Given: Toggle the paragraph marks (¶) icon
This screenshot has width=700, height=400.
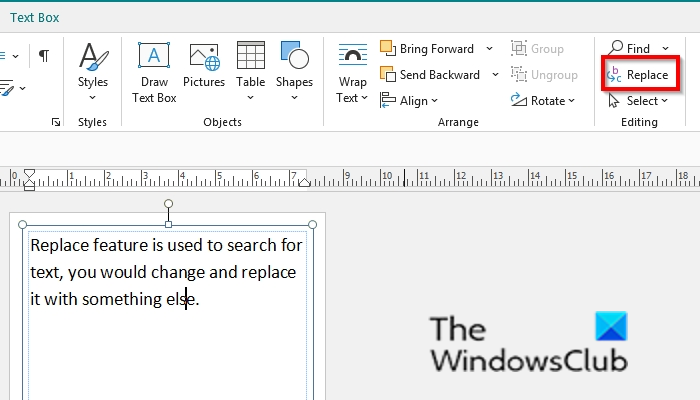Looking at the screenshot, I should [x=44, y=56].
